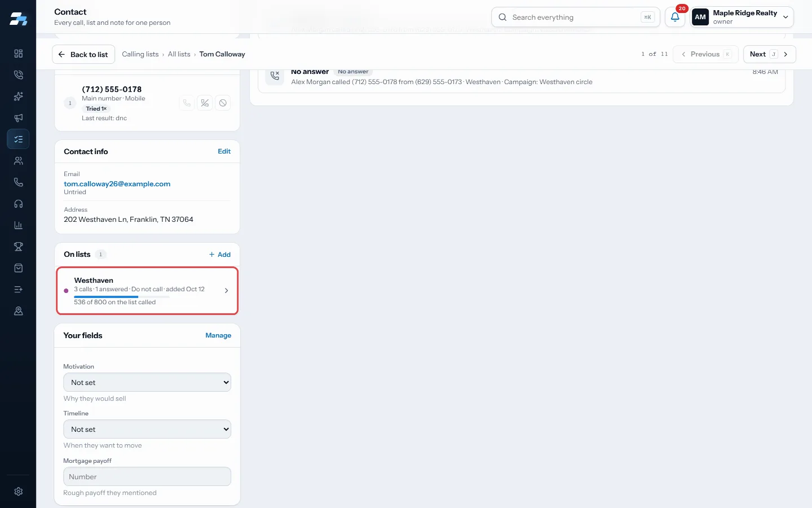The height and width of the screenshot is (508, 812).
Task: Open the contacts people icon in sidebar
Action: 18,161
